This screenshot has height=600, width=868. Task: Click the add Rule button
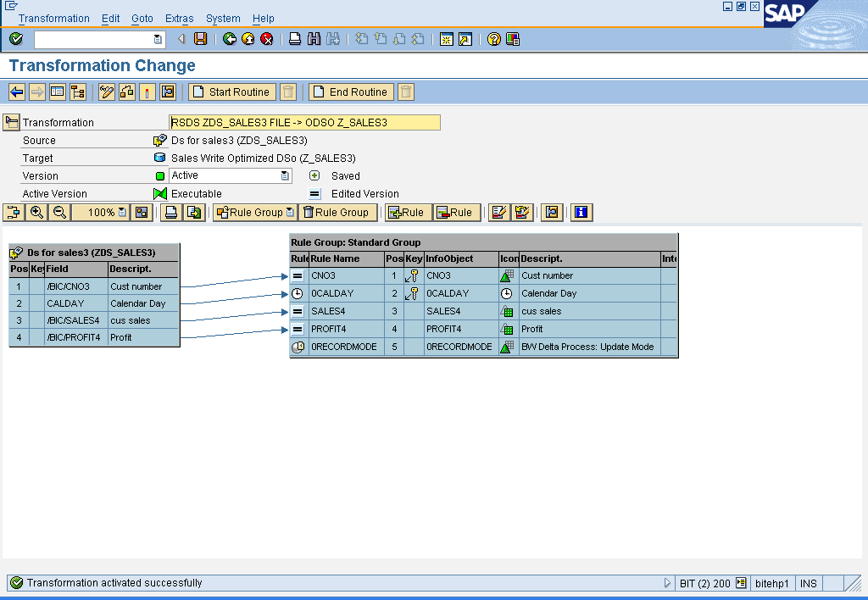pos(408,212)
